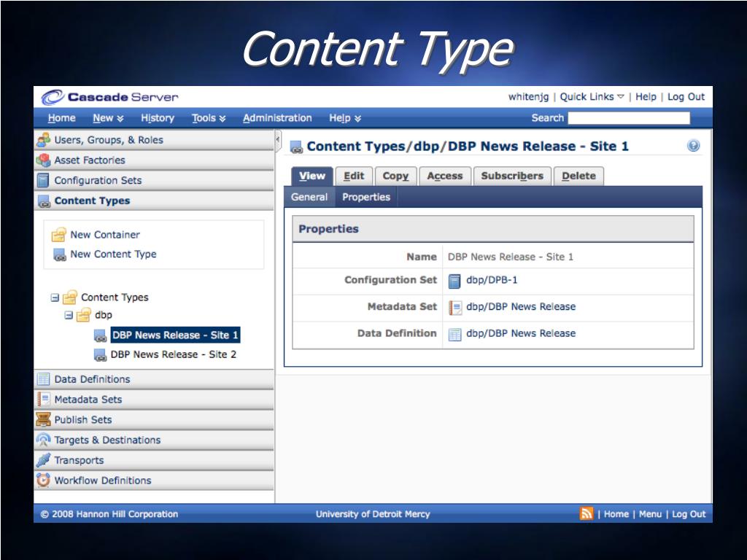
Task: Select the View tab
Action: 312,176
